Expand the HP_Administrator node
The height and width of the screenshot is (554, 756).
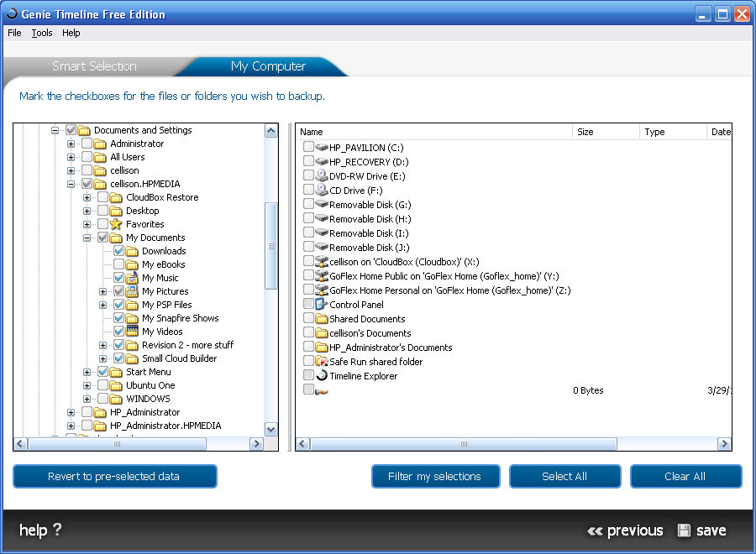pyautogui.click(x=71, y=412)
